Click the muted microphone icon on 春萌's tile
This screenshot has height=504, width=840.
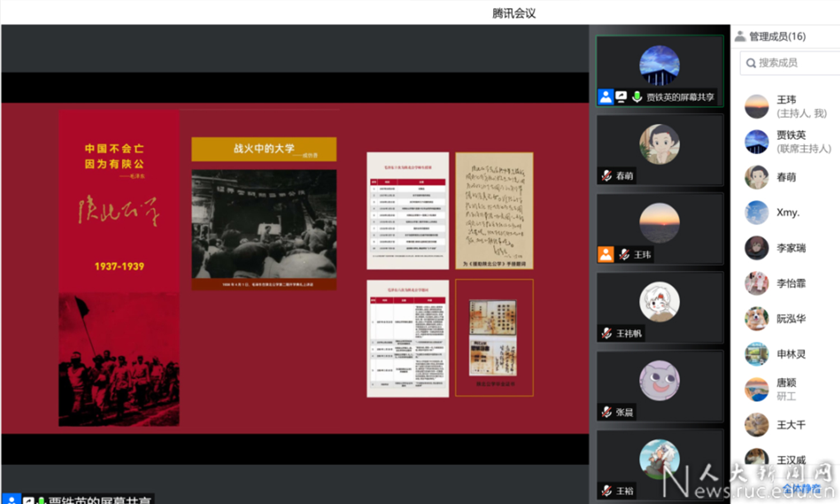(606, 176)
